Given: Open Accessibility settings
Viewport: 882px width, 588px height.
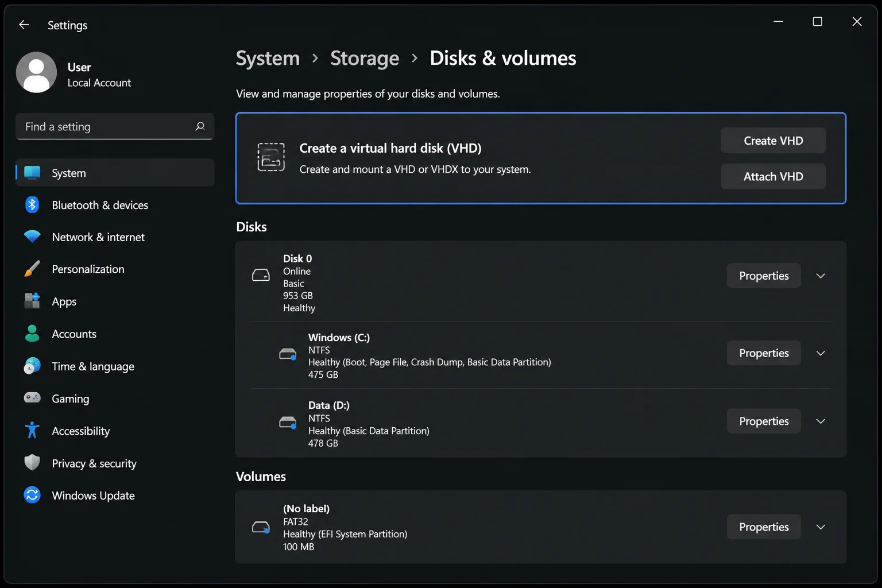Looking at the screenshot, I should coord(115,430).
